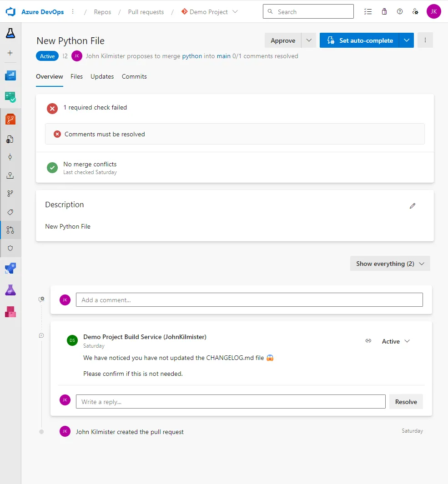Viewport: 448px width, 484px height.
Task: Select the Pull requests sidebar icon
Action: click(x=10, y=230)
